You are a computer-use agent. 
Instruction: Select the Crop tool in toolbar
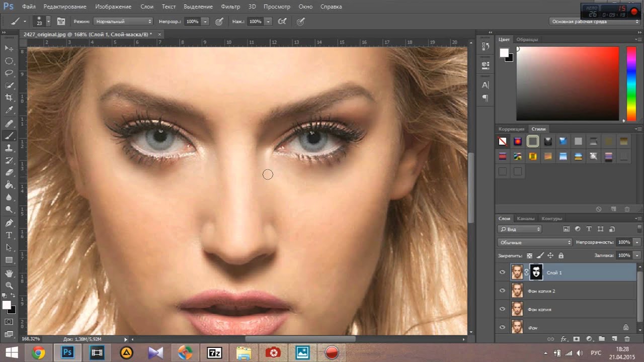[9, 98]
